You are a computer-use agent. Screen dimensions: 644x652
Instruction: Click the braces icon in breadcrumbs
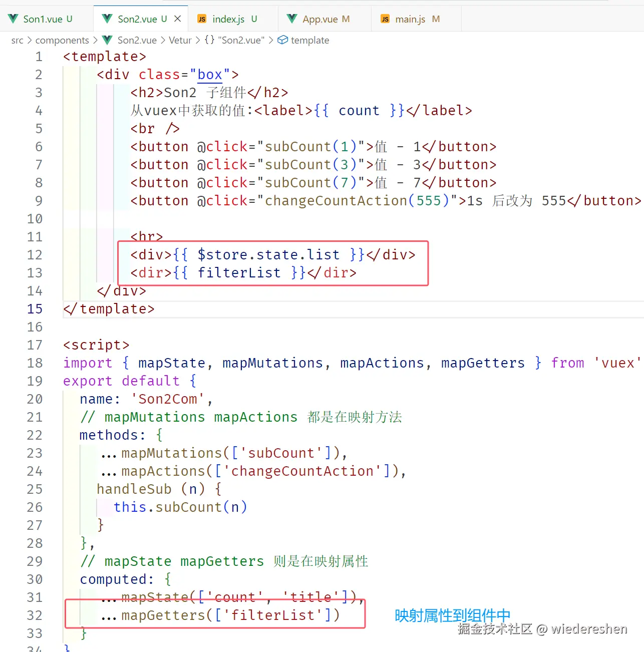coord(209,40)
